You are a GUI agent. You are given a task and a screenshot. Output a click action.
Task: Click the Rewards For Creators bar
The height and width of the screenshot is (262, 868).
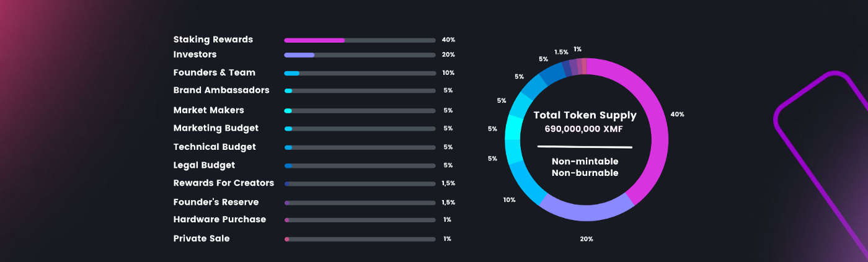[x=360, y=184]
